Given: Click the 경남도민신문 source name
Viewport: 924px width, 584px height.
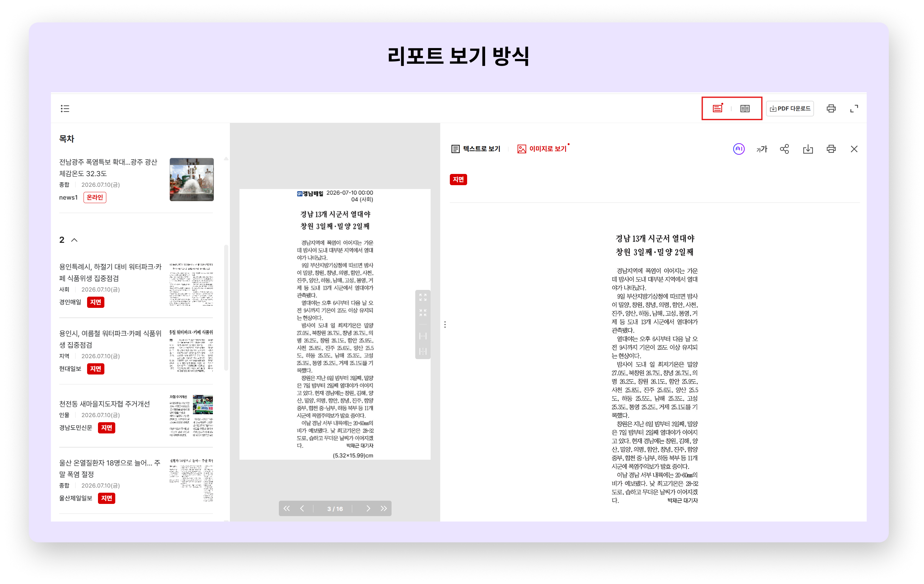Looking at the screenshot, I should (76, 428).
